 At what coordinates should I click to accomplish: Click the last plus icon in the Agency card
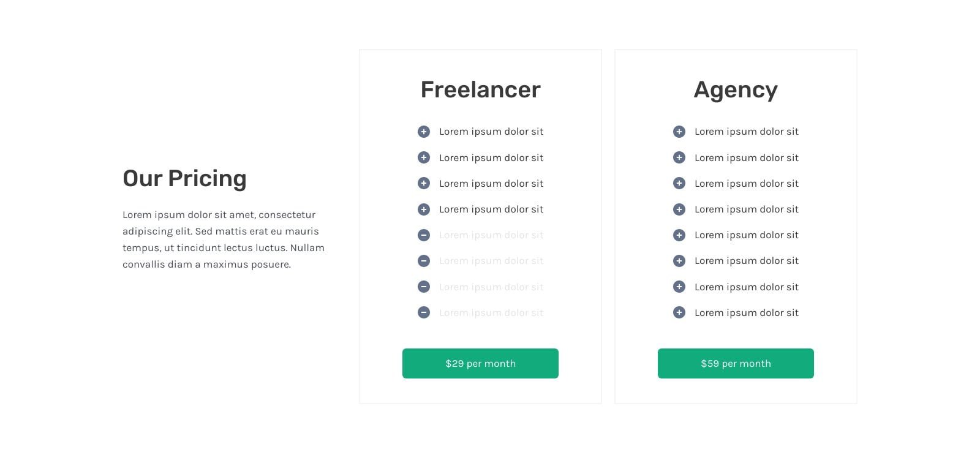click(679, 312)
